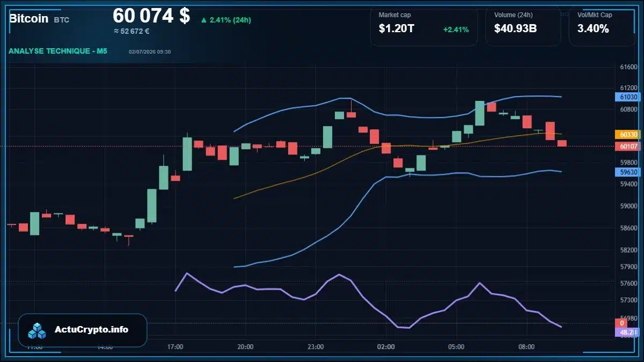Click the 20:00 time axis label
The width and height of the screenshot is (644, 362).
(245, 347)
